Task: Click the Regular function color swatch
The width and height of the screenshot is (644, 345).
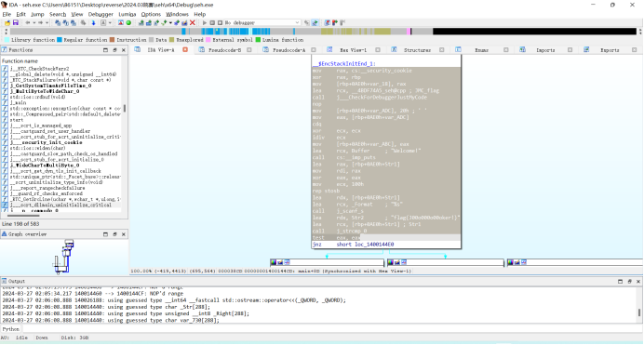Action: (60, 40)
